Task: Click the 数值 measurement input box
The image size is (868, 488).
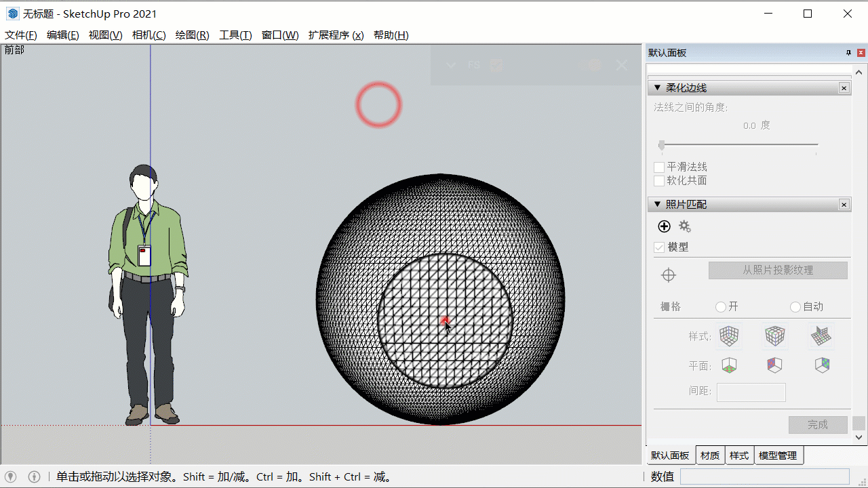Action: pyautogui.click(x=765, y=476)
